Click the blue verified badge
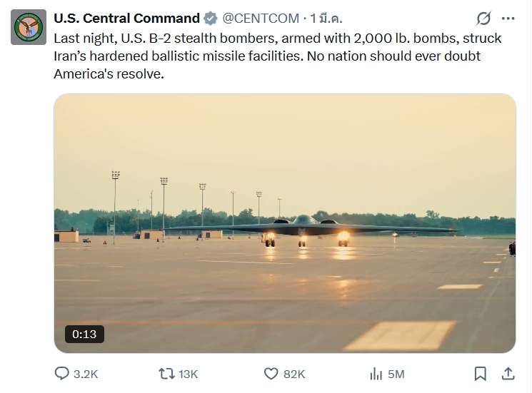 [211, 19]
